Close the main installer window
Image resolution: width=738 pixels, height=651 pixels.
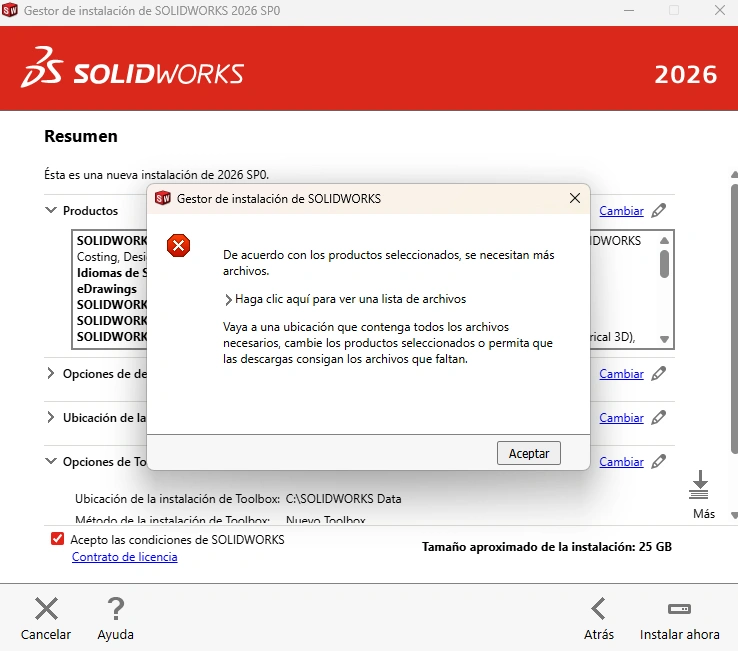pos(720,10)
